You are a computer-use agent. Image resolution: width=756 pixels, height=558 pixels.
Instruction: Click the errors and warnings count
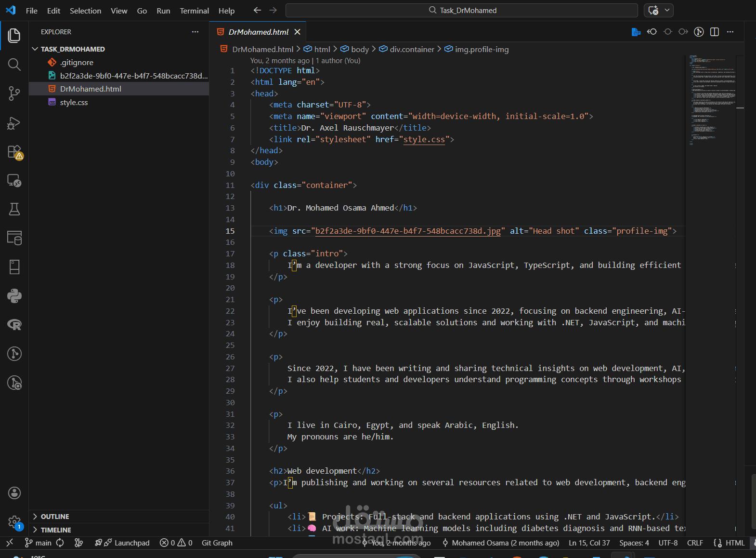pyautogui.click(x=176, y=543)
